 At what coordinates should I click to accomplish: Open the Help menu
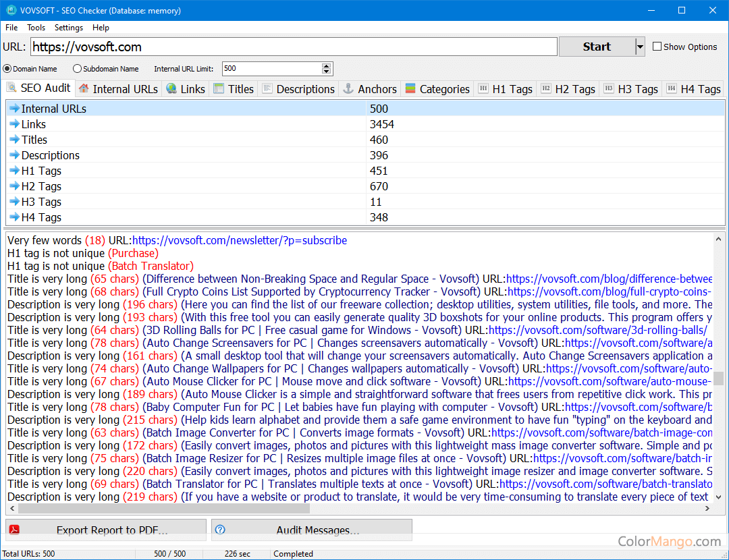pos(101,28)
